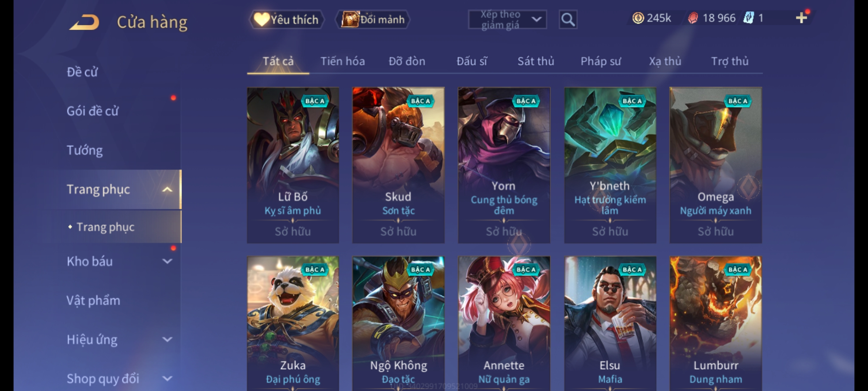Open the Xếp theo giảm giá dropdown

click(507, 20)
